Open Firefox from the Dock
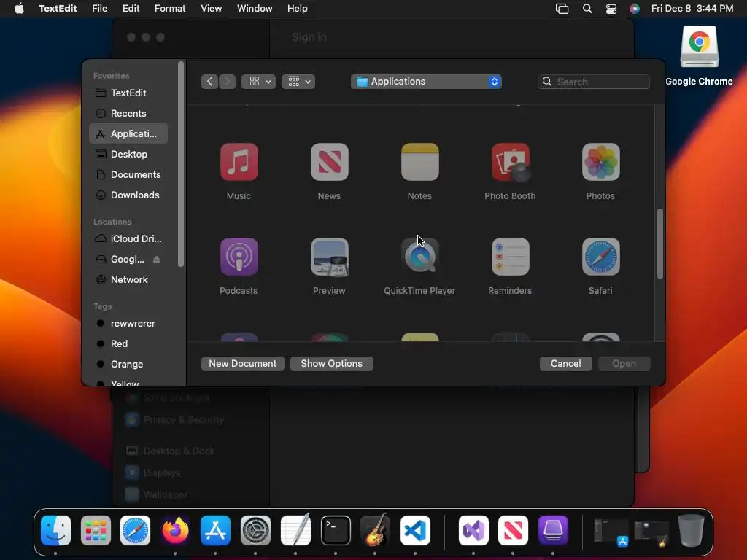 (x=175, y=530)
